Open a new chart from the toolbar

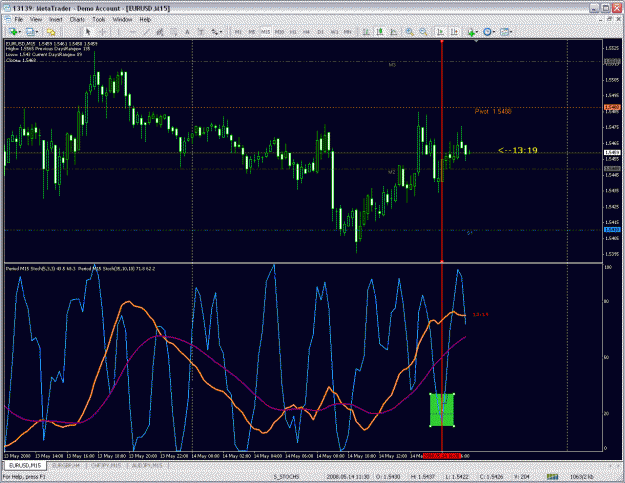tap(13, 32)
